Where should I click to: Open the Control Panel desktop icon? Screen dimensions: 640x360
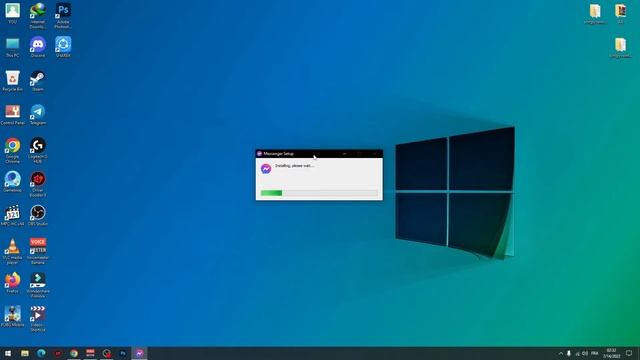(12, 115)
